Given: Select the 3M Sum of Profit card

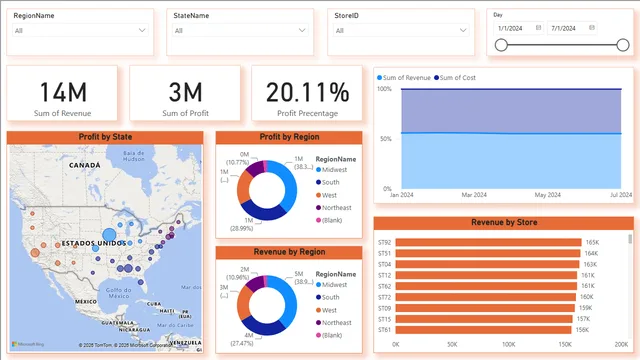Looking at the screenshot, I should 185,93.
